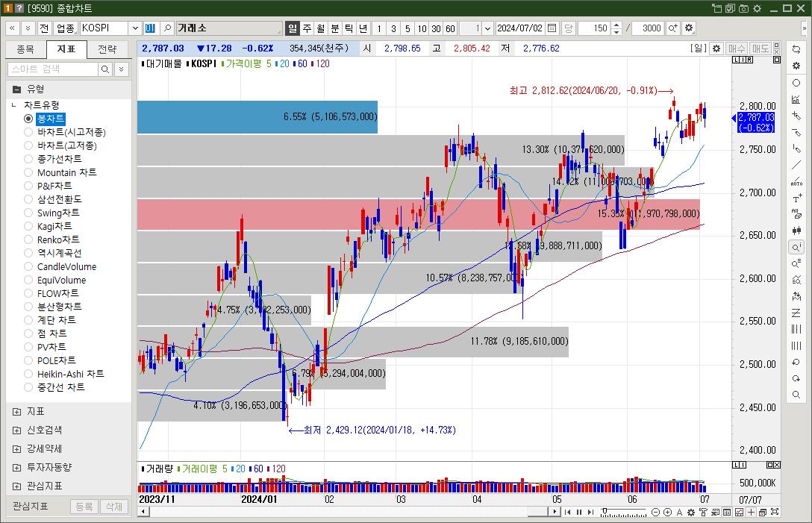Switch to the 종목 tab

25,49
